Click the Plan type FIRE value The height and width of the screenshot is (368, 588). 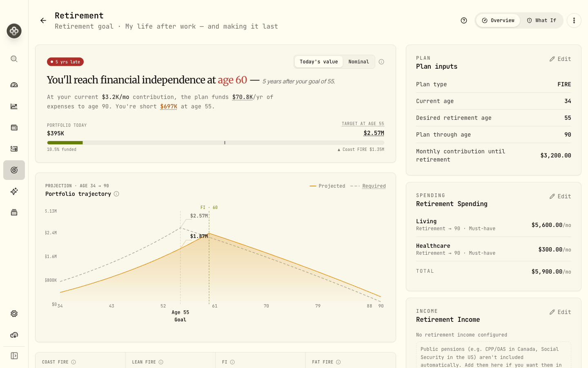564,84
